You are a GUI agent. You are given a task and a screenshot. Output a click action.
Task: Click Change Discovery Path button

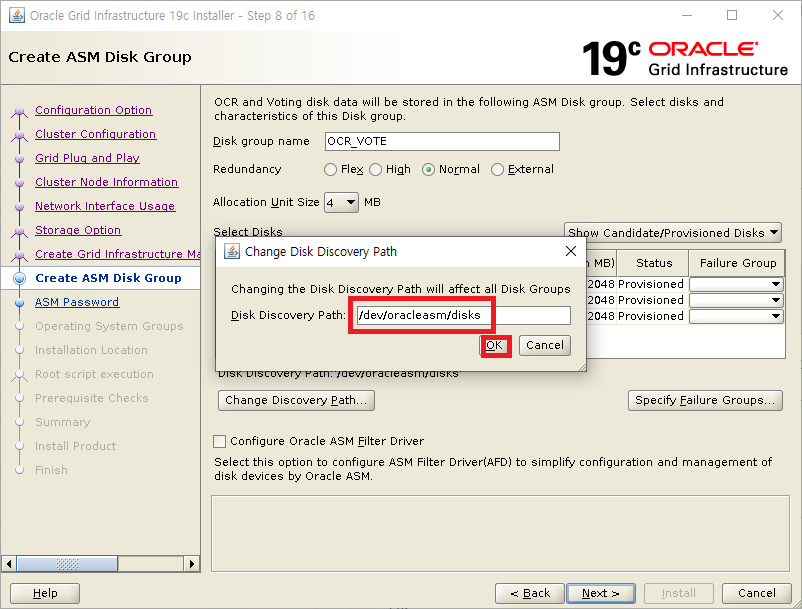pos(296,400)
